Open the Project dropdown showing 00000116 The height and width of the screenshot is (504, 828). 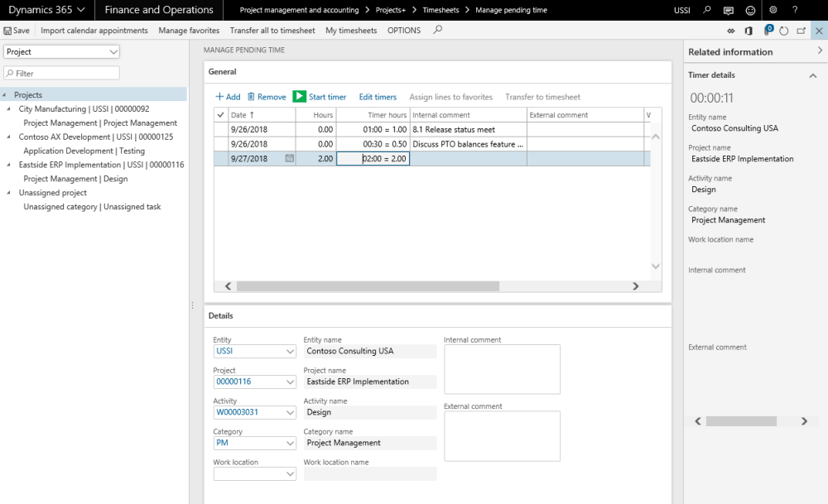[290, 382]
